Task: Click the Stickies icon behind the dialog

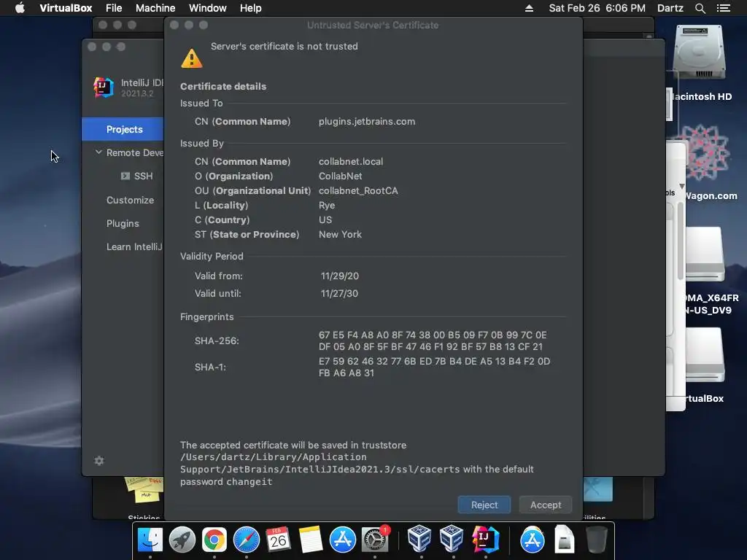Action: tap(144, 491)
